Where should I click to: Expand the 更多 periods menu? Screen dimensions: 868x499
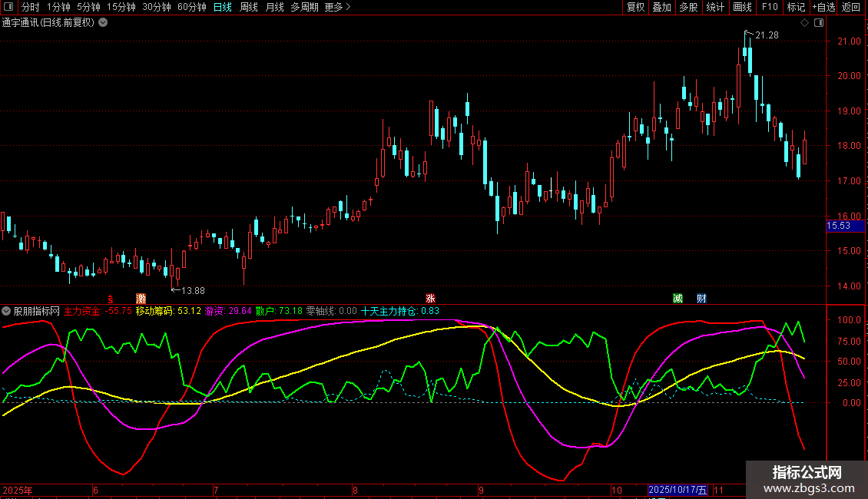click(338, 7)
